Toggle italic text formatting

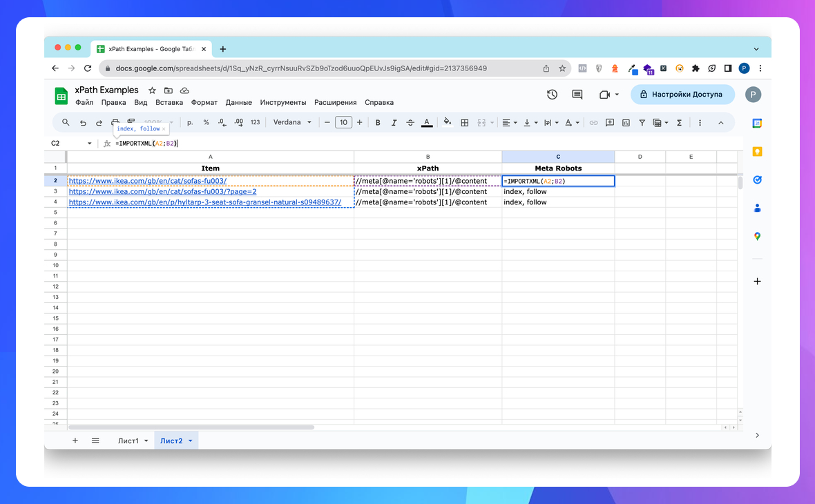point(394,123)
